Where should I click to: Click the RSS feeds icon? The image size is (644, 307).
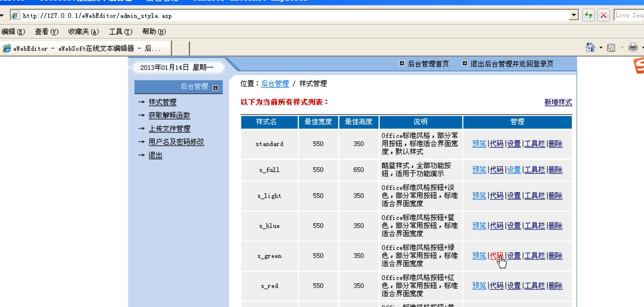611,48
